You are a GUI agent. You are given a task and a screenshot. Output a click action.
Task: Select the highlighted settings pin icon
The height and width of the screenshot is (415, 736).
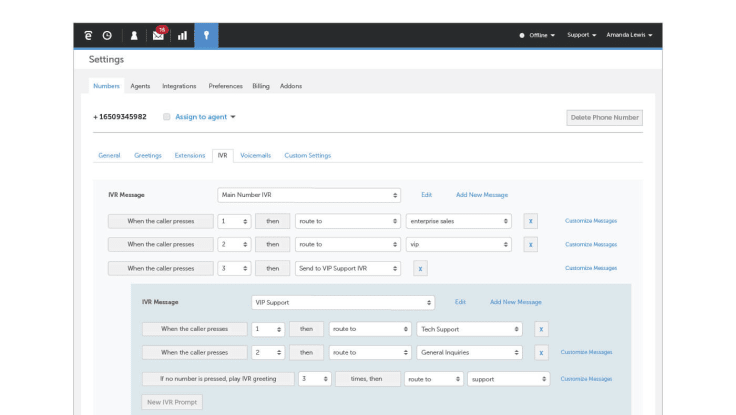[x=206, y=35]
